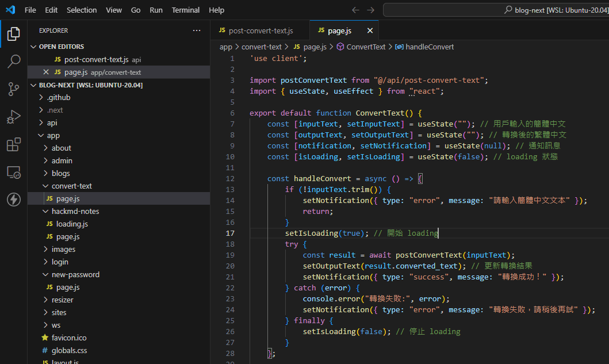Click the blog-next command center search box
609x364 pixels.
click(x=496, y=10)
